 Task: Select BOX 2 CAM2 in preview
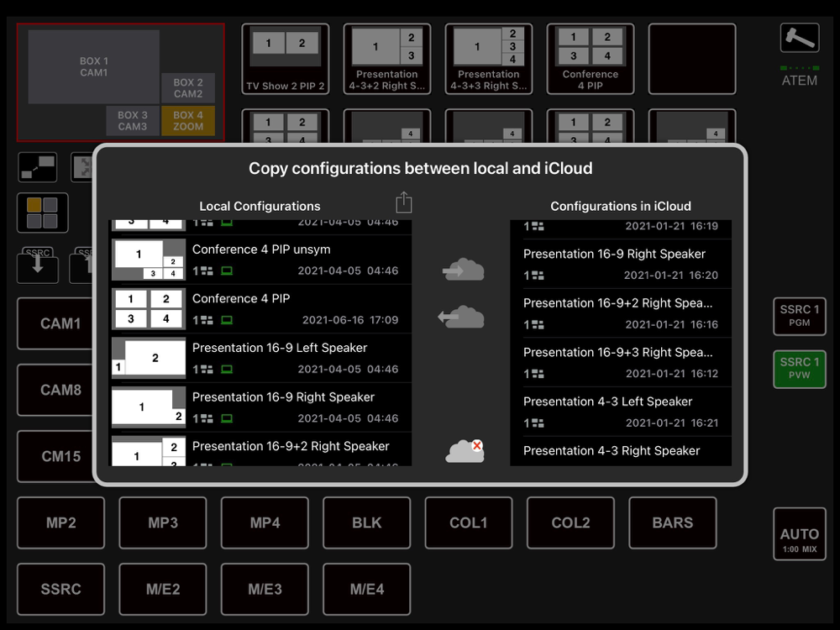pyautogui.click(x=188, y=88)
